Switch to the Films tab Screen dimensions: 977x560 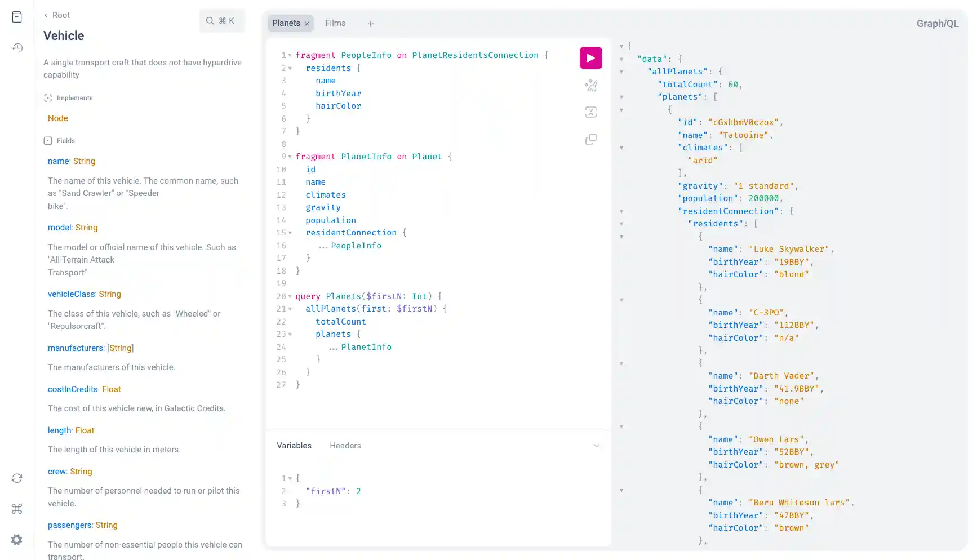[x=335, y=23]
